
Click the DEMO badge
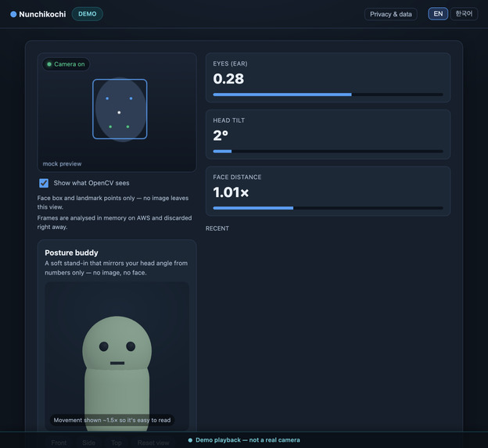(x=87, y=14)
